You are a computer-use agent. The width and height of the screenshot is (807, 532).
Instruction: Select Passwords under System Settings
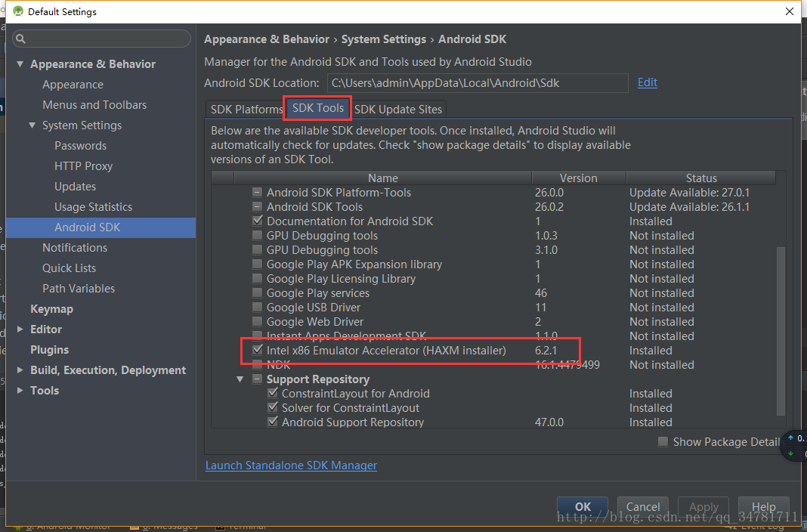[x=80, y=146]
